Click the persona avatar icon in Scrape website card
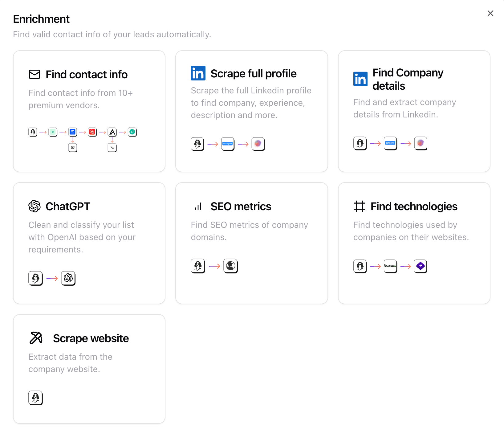Viewport: 504px width, 434px height. [x=35, y=398]
